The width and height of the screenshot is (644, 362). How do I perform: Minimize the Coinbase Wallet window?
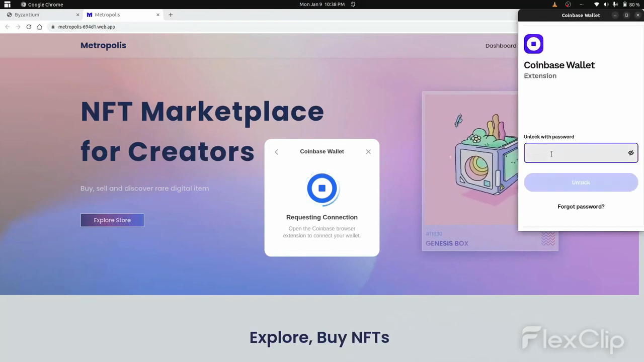point(615,15)
